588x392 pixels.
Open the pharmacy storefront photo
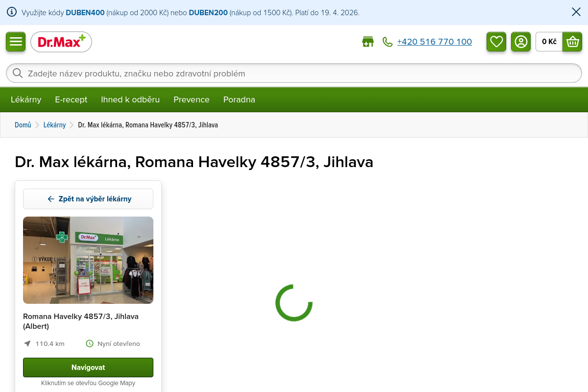pyautogui.click(x=88, y=260)
